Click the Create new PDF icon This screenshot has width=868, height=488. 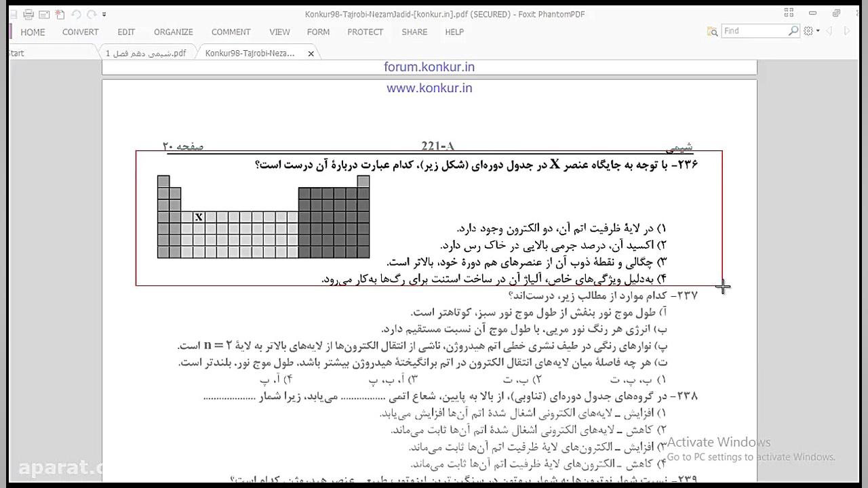pos(60,14)
